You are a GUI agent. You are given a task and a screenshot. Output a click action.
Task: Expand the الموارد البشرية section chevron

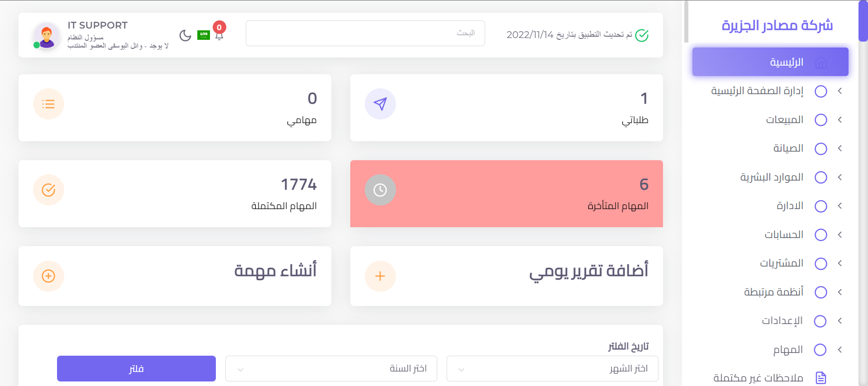840,177
